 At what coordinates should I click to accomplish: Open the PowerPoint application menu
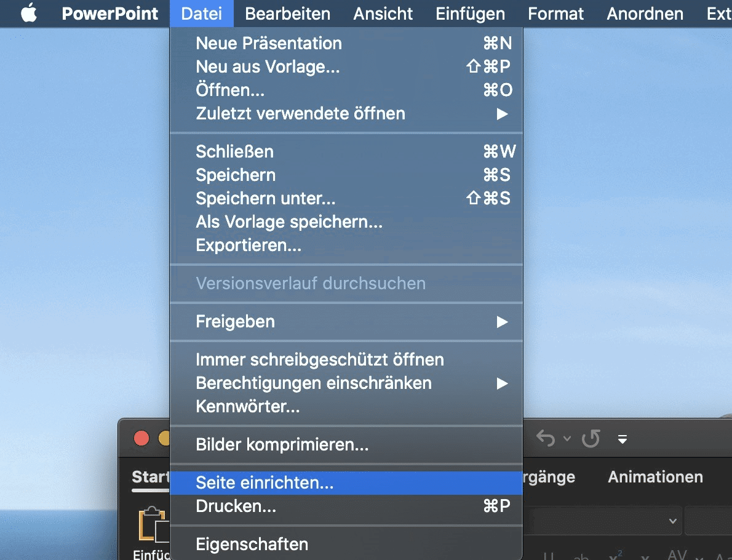pos(109,14)
